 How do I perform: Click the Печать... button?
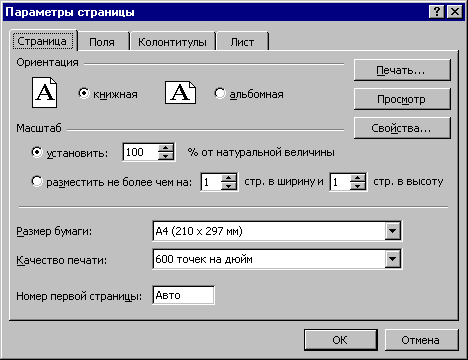[402, 70]
